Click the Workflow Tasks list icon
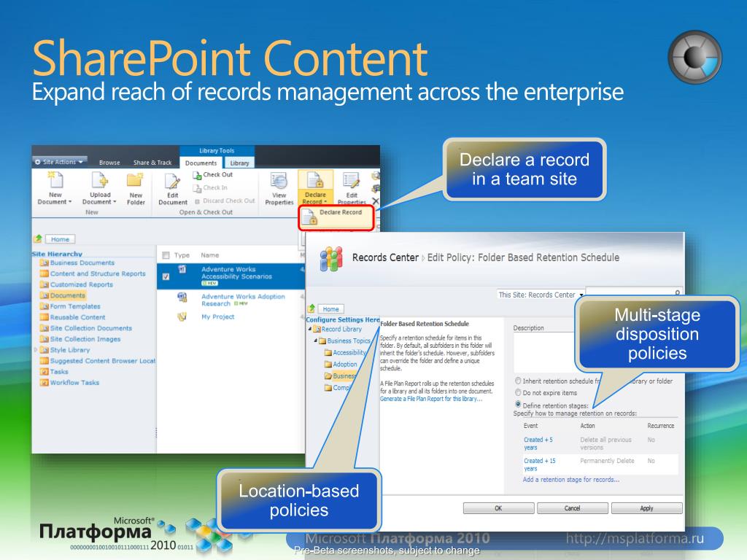The width and height of the screenshot is (747, 560). tap(44, 383)
